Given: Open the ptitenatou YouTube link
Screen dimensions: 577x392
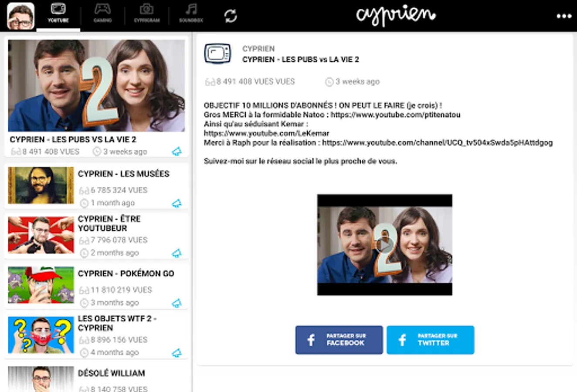Looking at the screenshot, I should click(x=395, y=115).
